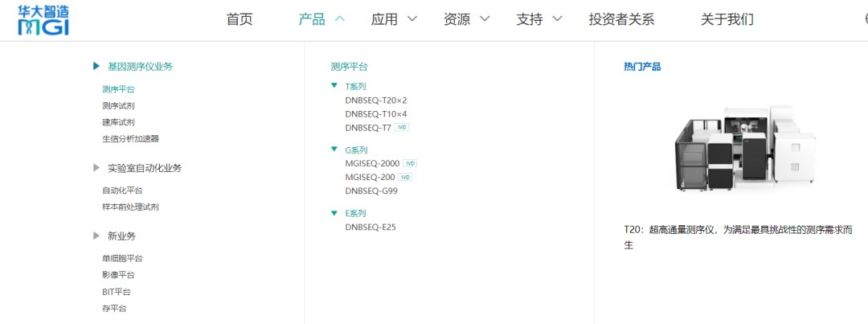Click T系列 series label
This screenshot has height=324, width=868.
(x=355, y=86)
